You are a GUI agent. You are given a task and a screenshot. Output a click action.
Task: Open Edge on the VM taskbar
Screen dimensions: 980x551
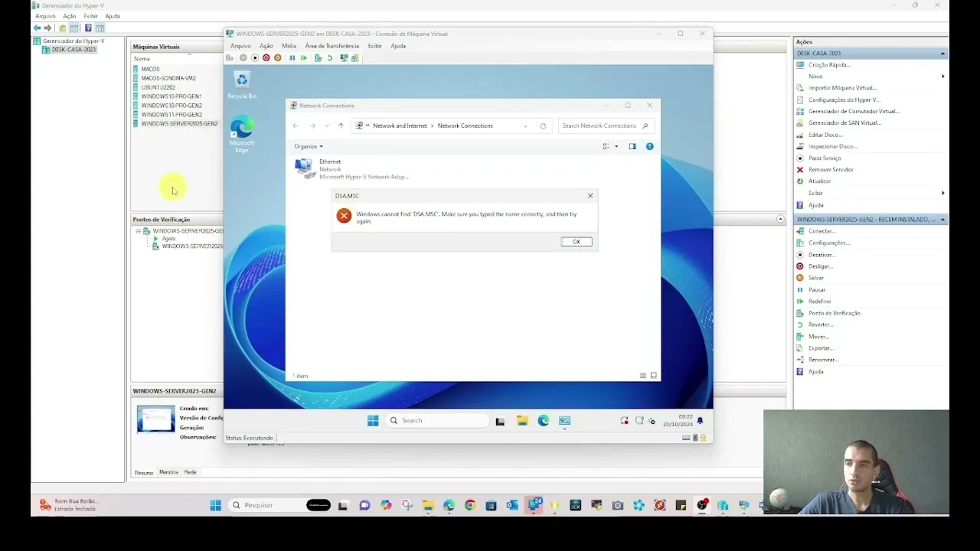click(544, 420)
